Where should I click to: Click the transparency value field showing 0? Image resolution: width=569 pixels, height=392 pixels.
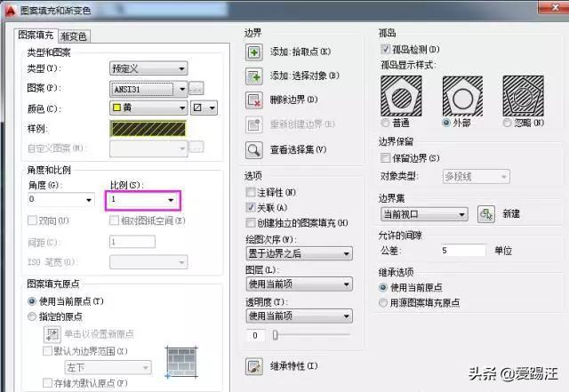click(x=255, y=335)
